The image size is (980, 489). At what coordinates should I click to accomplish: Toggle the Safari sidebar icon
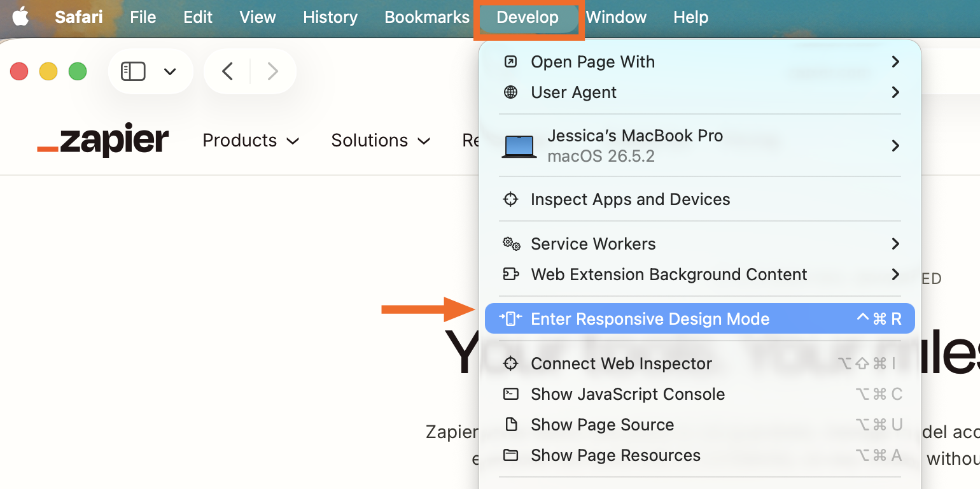point(134,71)
